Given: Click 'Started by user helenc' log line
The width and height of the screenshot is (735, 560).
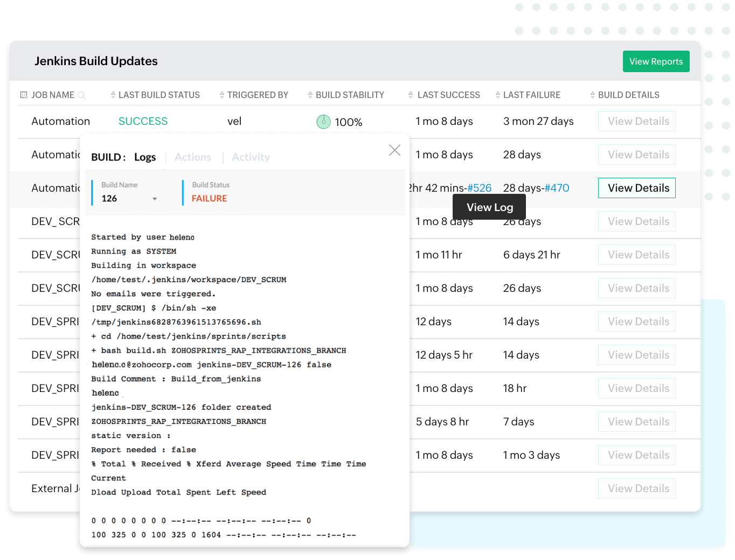Looking at the screenshot, I should (x=143, y=237).
